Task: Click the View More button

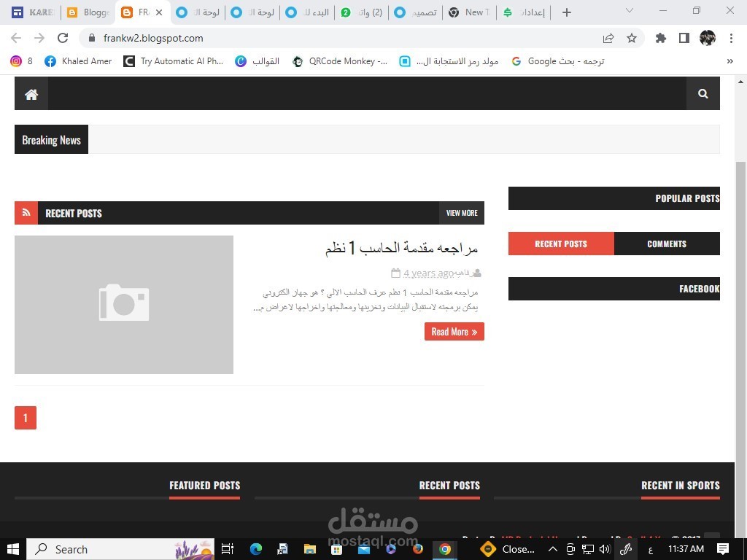Action: point(462,213)
